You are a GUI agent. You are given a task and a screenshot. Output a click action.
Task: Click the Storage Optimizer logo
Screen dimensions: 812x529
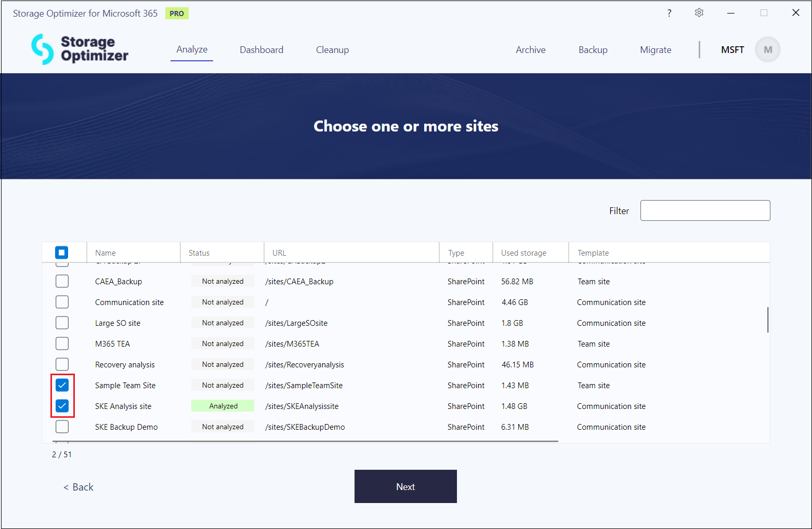(80, 49)
